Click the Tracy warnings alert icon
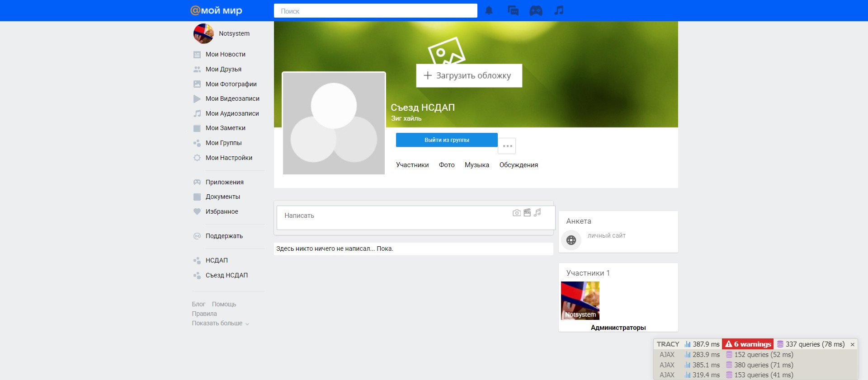Viewport: 868px width, 380px height. pos(729,344)
